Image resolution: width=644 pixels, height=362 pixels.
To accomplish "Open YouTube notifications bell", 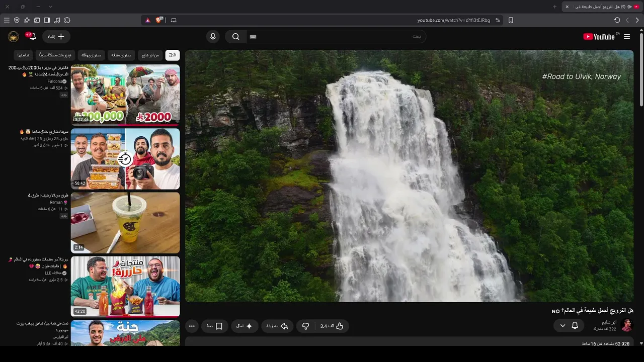I will click(32, 37).
